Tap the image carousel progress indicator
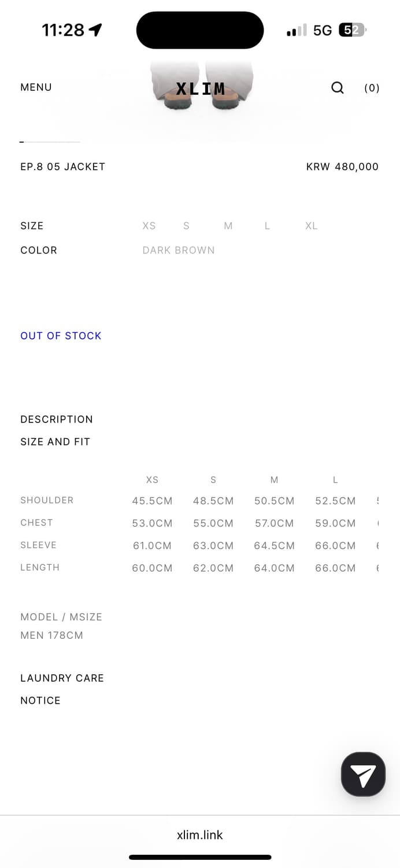The image size is (400, 868). [x=50, y=142]
